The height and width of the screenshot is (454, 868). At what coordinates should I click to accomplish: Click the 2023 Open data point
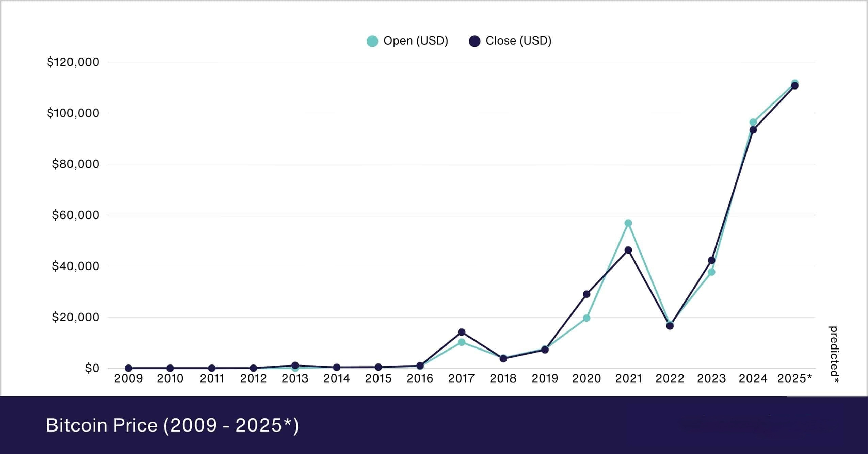(711, 272)
